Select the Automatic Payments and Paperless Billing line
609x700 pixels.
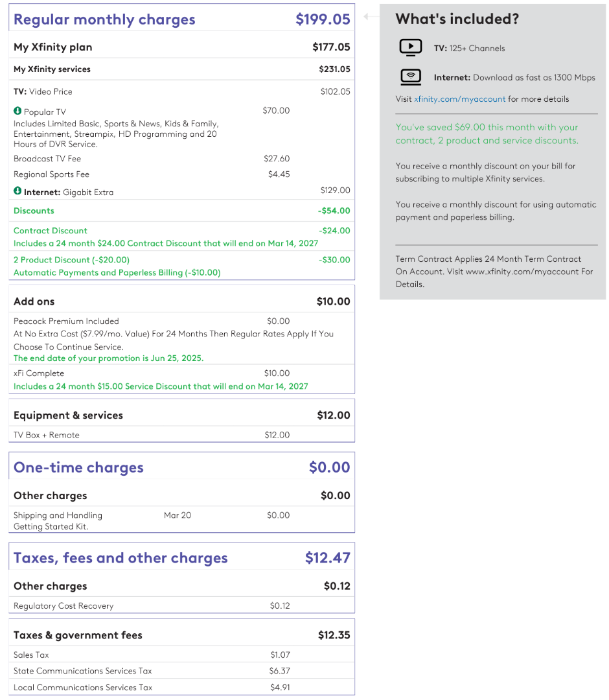point(117,273)
